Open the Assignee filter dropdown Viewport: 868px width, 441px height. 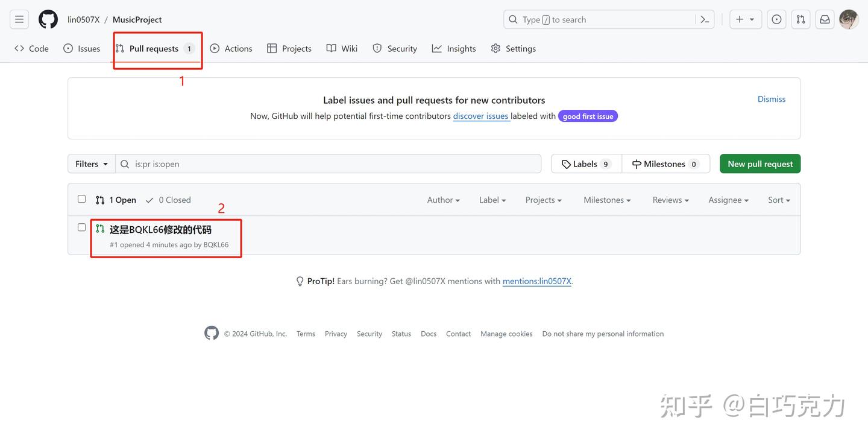pyautogui.click(x=728, y=200)
